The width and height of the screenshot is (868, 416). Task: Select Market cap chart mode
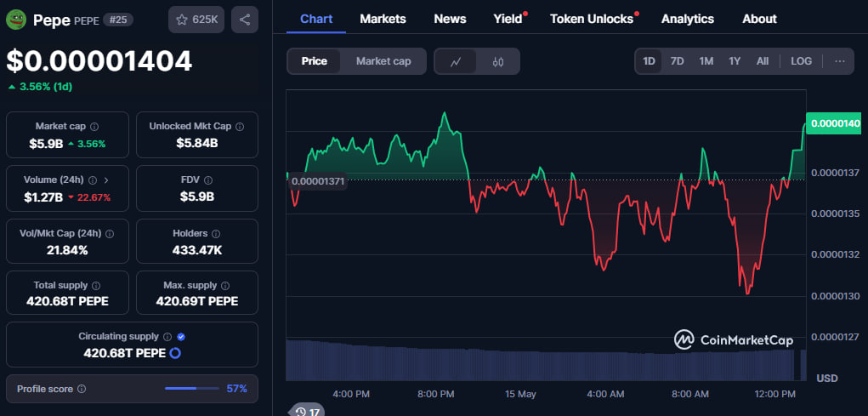(x=383, y=61)
